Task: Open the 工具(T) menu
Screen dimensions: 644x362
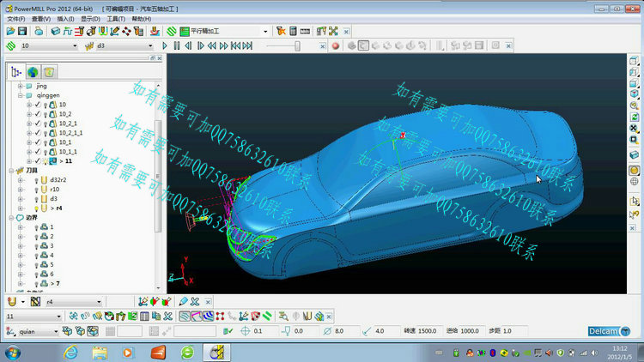Action: 116,19
